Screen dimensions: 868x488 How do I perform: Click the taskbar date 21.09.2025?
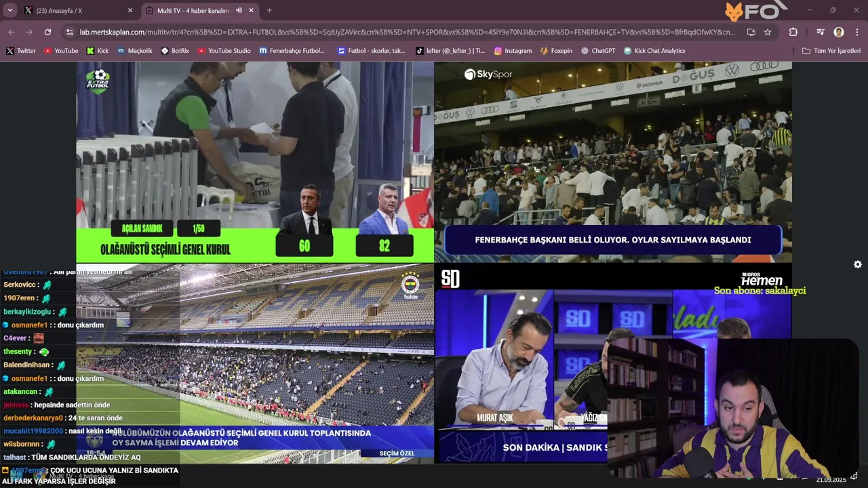(x=831, y=480)
